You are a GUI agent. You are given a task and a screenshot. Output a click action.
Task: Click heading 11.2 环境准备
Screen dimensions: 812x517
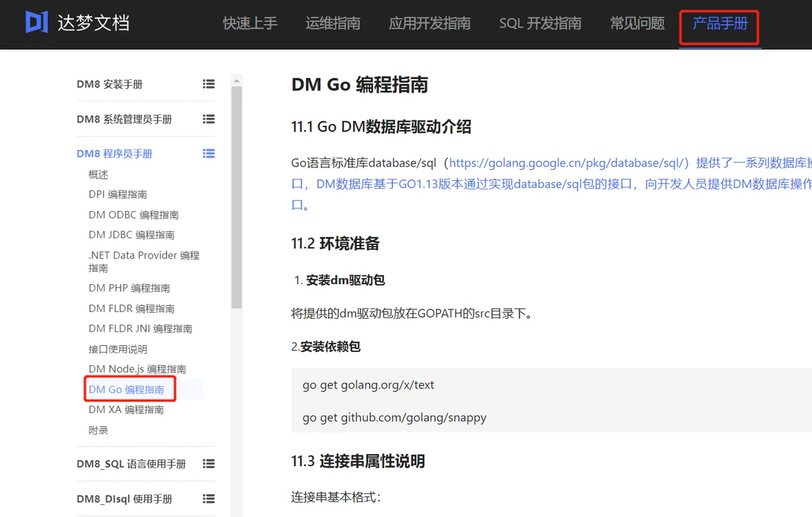point(336,244)
